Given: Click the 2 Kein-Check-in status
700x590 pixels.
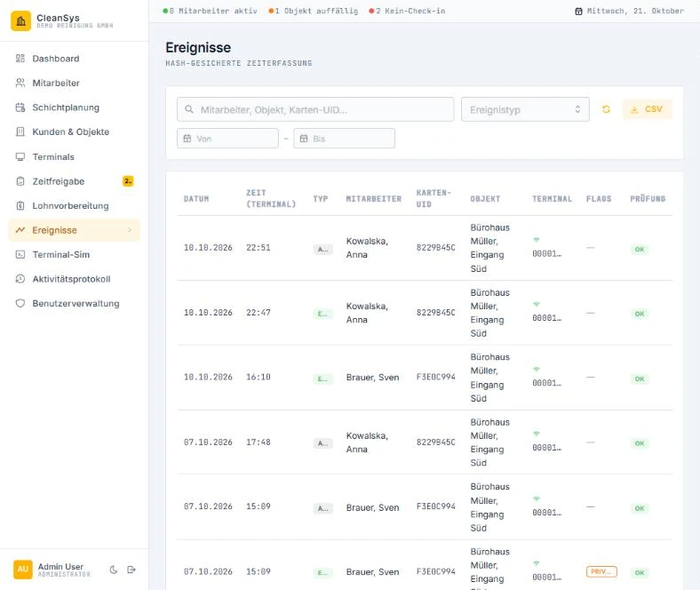Looking at the screenshot, I should (x=407, y=11).
